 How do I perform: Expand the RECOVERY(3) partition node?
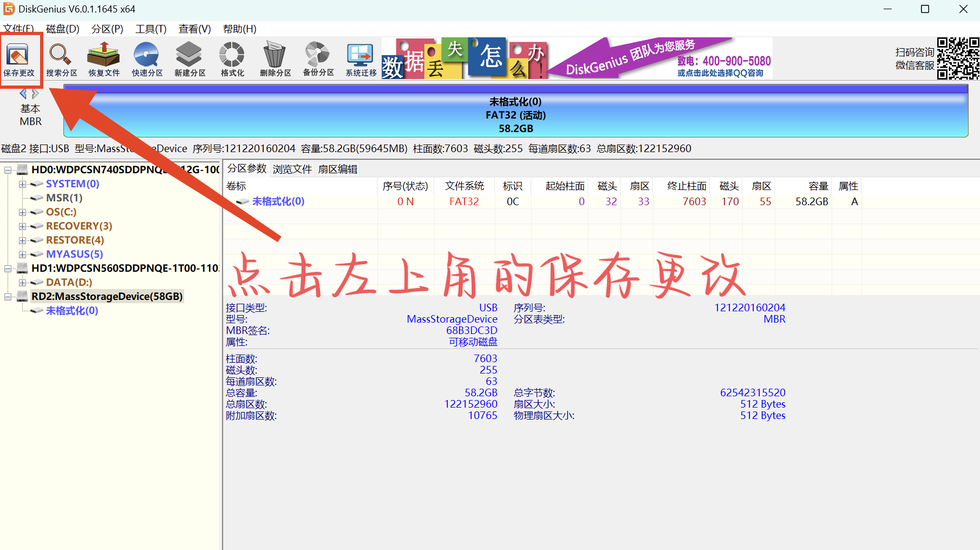pyautogui.click(x=22, y=226)
